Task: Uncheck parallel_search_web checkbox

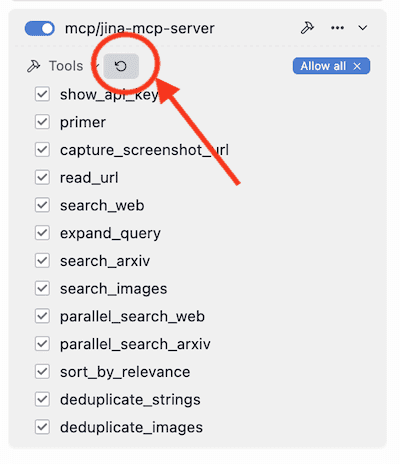Action: pyautogui.click(x=42, y=316)
